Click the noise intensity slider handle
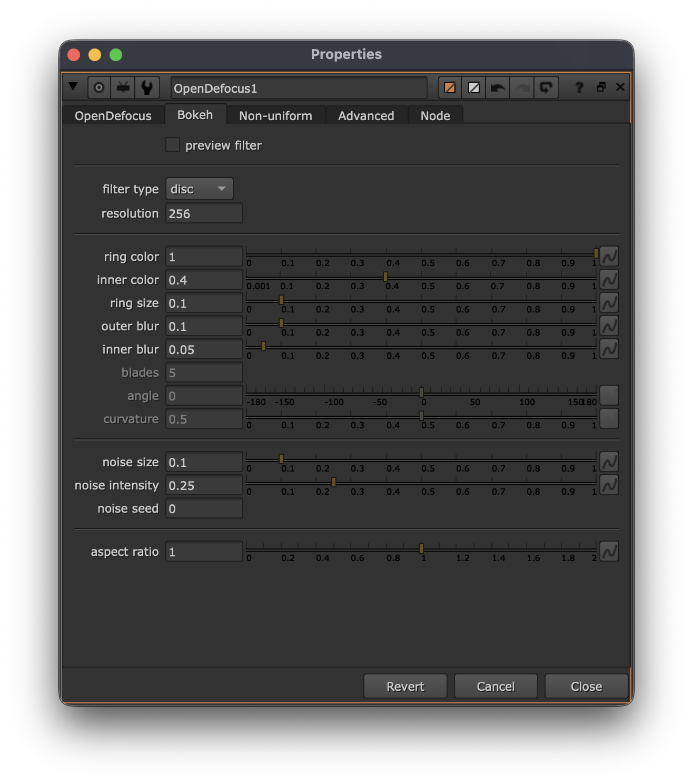 pyautogui.click(x=334, y=482)
